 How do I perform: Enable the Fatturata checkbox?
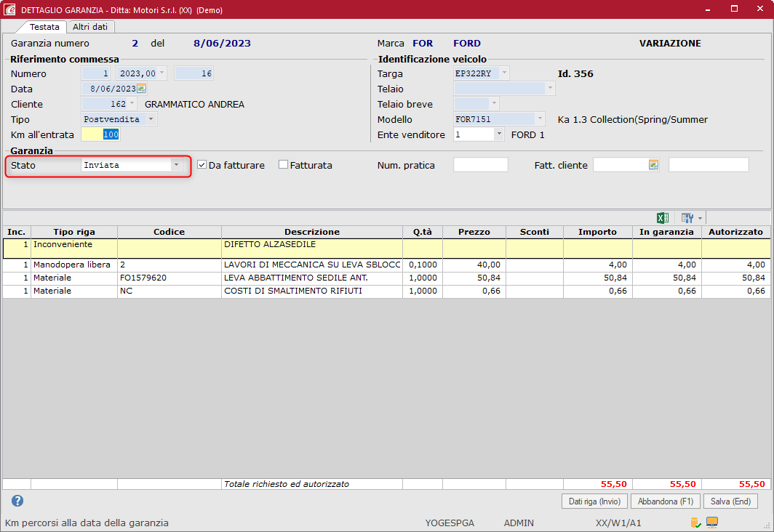(284, 165)
